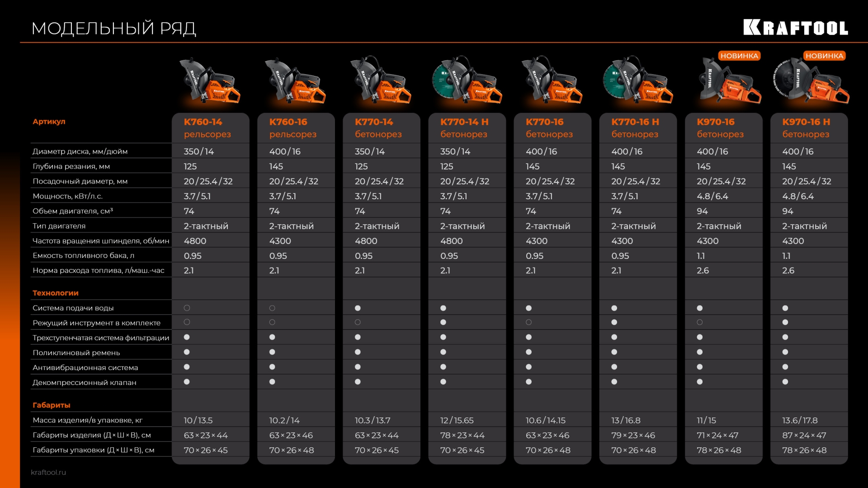
Task: Click the Артикул row label
Action: (x=49, y=122)
